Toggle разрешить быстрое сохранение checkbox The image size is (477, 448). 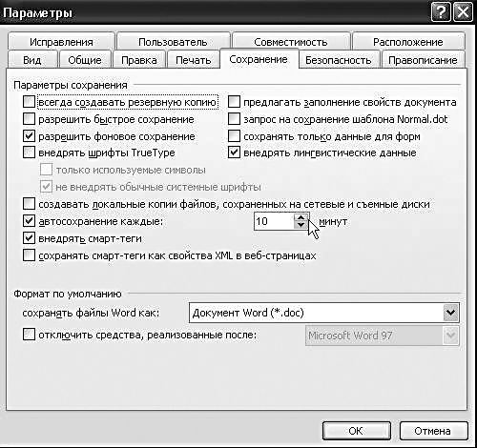(x=29, y=119)
